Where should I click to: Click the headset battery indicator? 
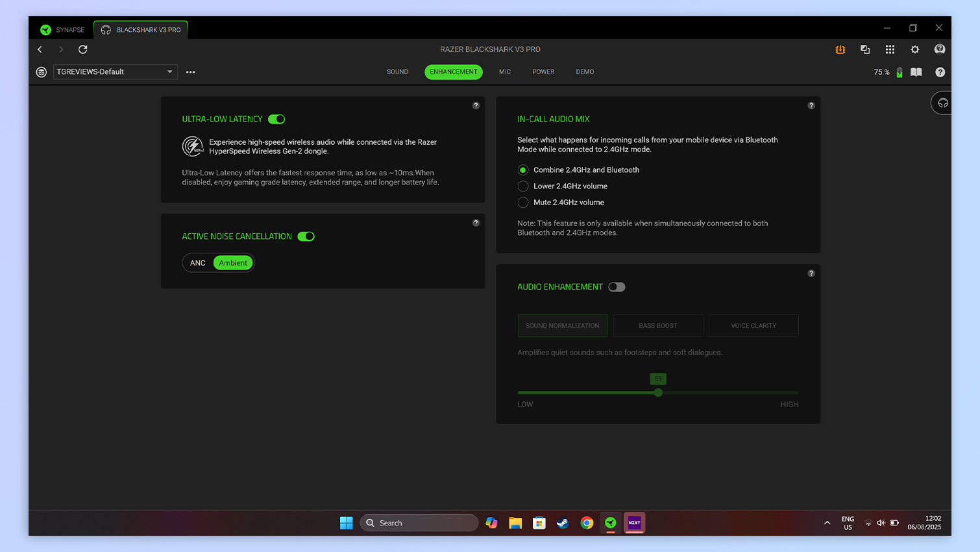click(900, 72)
